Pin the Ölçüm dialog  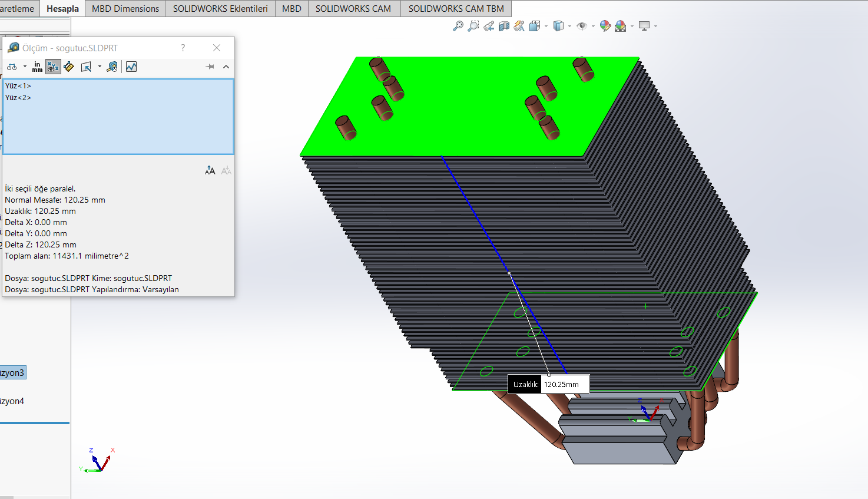(210, 67)
